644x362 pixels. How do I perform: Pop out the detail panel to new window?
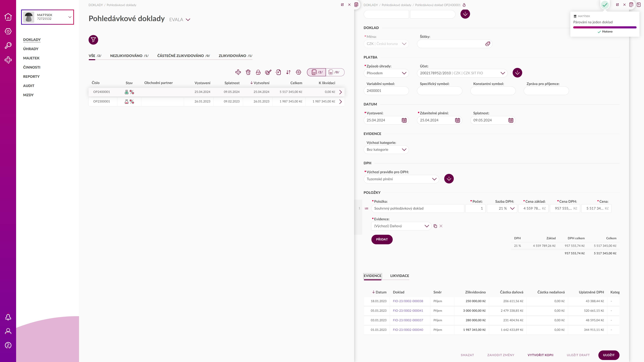click(617, 5)
